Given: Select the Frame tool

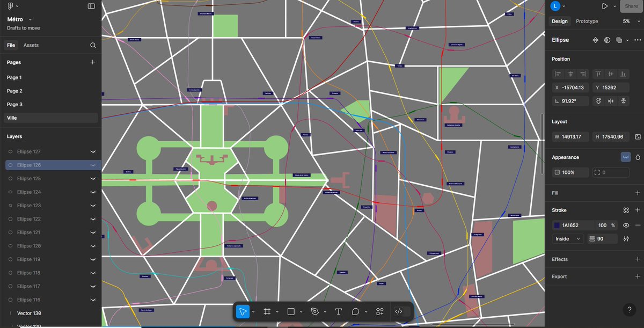Looking at the screenshot, I should click(x=267, y=311).
